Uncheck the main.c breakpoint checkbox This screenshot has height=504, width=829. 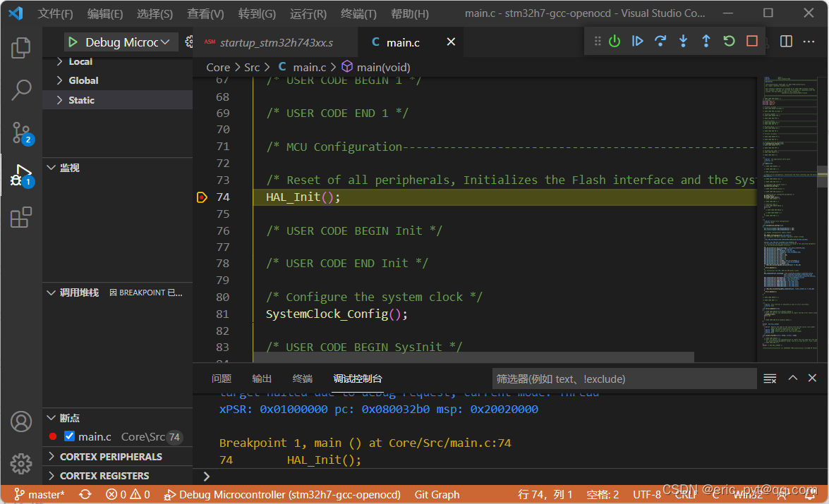pyautogui.click(x=69, y=436)
